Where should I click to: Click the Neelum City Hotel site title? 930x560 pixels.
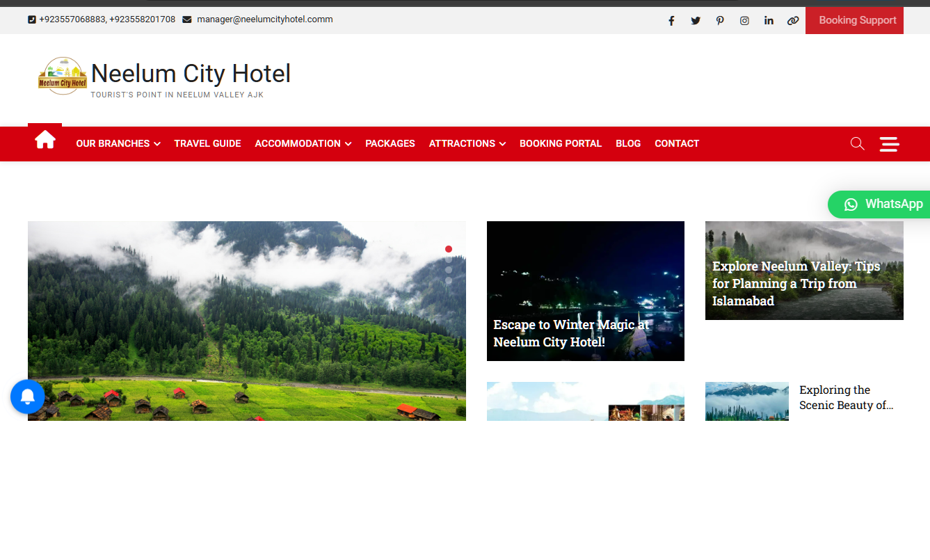pyautogui.click(x=191, y=74)
